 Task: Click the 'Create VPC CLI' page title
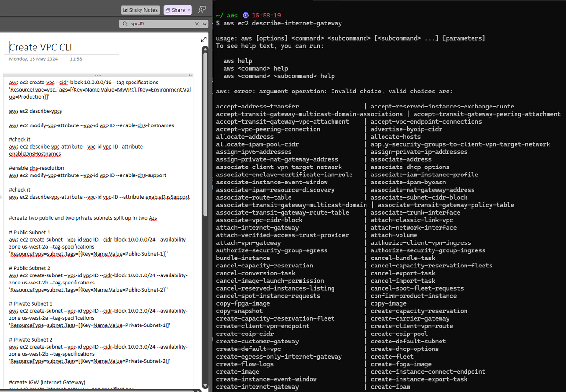click(x=41, y=47)
